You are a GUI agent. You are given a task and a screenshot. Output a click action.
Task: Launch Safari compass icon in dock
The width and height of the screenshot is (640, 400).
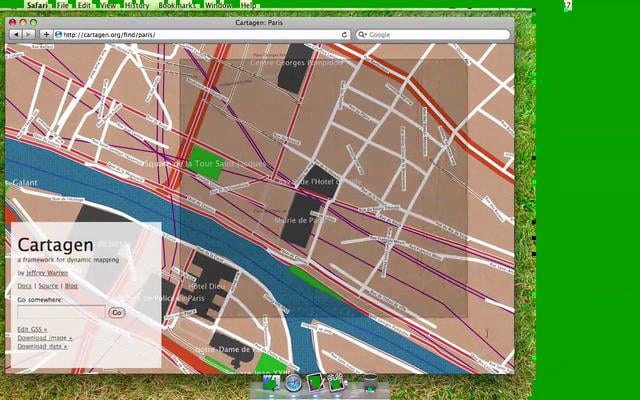[x=293, y=383]
